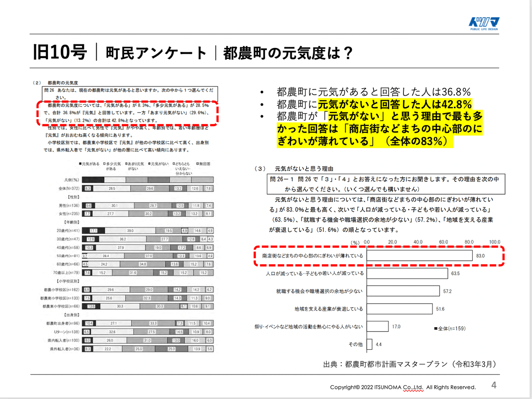Click the '無回答' legend entry
The height and width of the screenshot is (399, 532).
(204, 164)
